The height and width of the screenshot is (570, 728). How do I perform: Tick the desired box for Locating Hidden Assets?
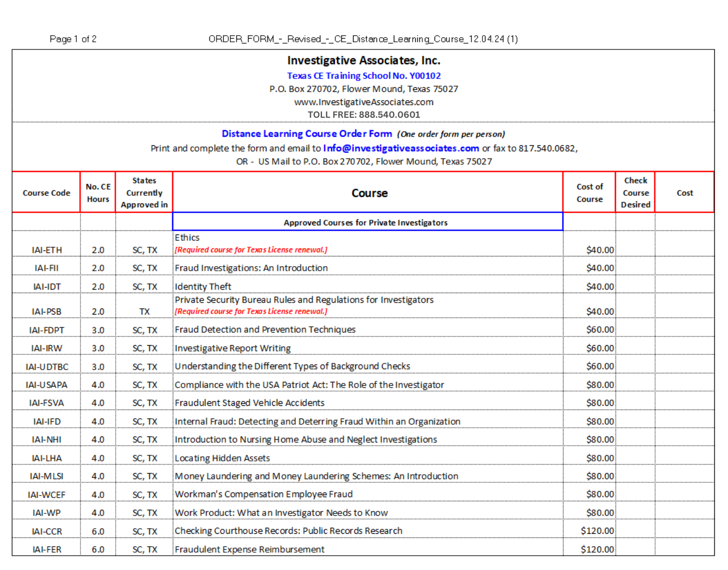coord(635,456)
